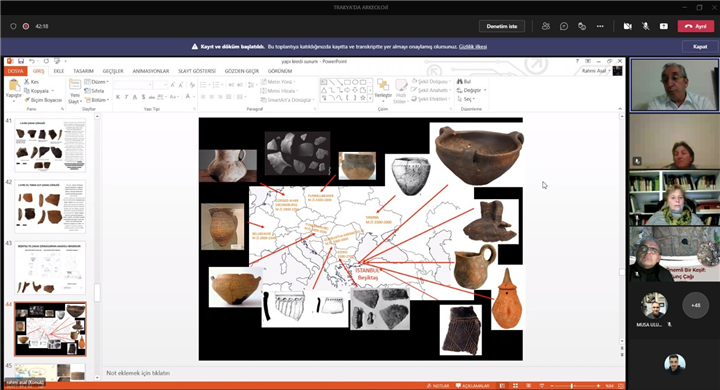The height and width of the screenshot is (390, 720).
Task: Collapse the PowerPoint ribbon with chevron
Action: [620, 109]
